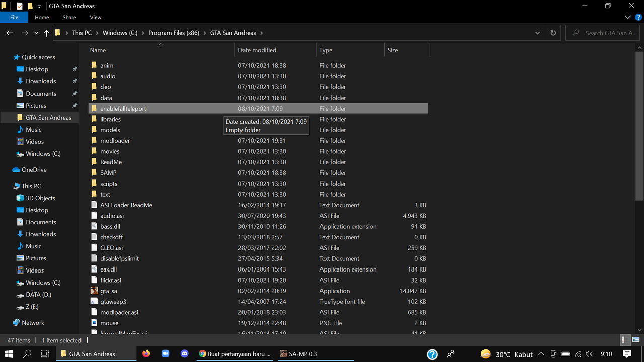644x362 pixels.
Task: Open Network in the navigation pane
Action: (x=33, y=323)
